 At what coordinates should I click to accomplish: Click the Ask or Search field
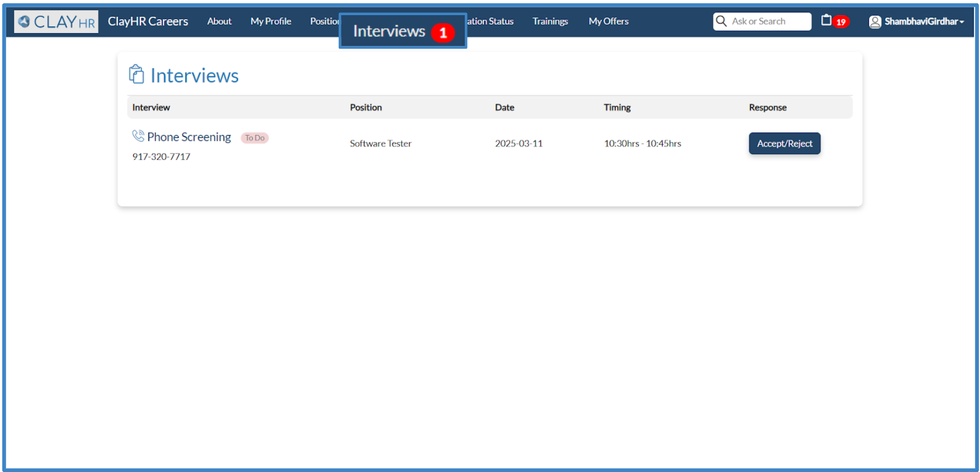762,21
